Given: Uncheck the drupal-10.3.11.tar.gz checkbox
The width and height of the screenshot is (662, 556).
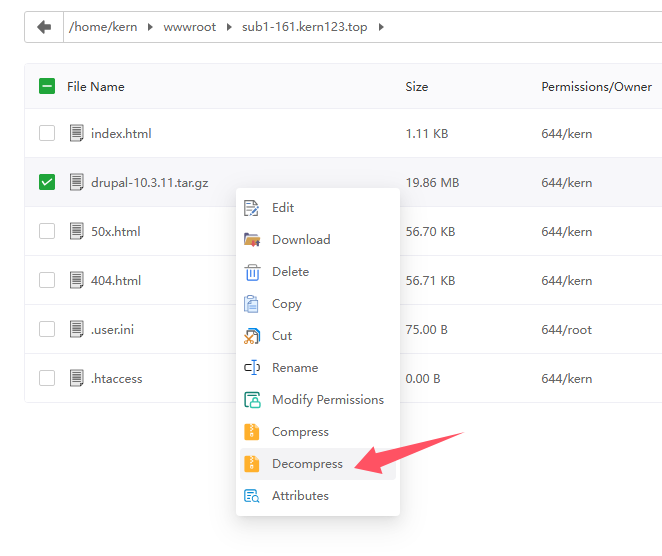Looking at the screenshot, I should point(47,183).
